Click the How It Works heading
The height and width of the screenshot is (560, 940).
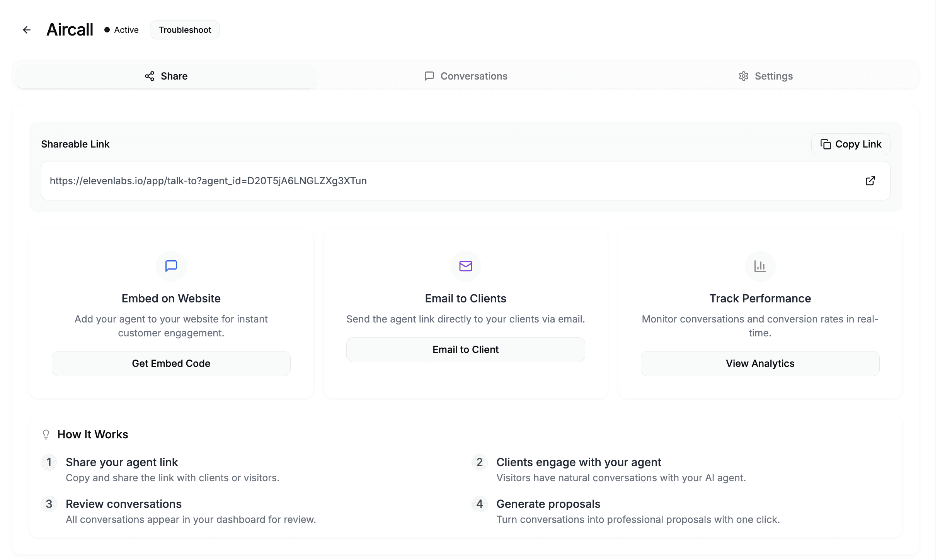93,434
